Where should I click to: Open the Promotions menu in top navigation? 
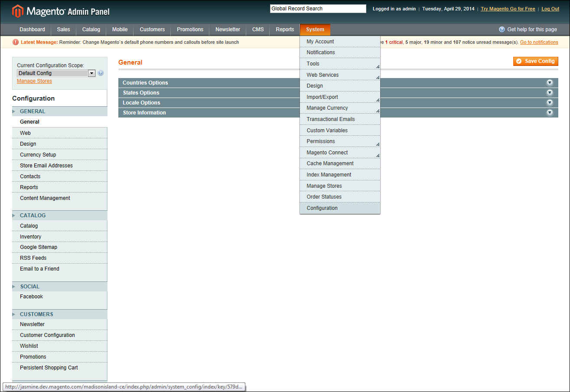[x=190, y=29]
